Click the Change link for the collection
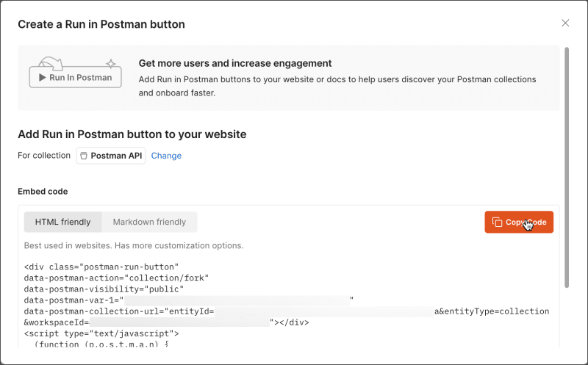The height and width of the screenshot is (365, 588). [x=166, y=156]
